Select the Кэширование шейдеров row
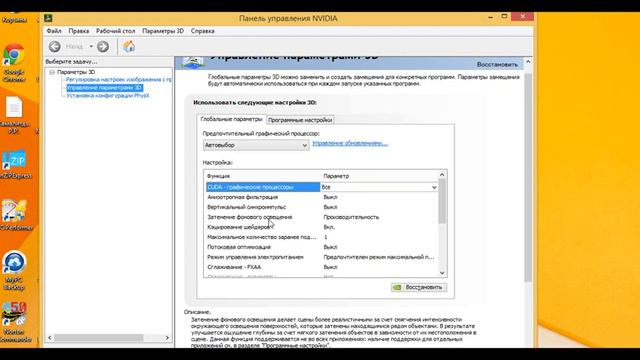Viewport: 640px width, 360px height. coord(322,227)
